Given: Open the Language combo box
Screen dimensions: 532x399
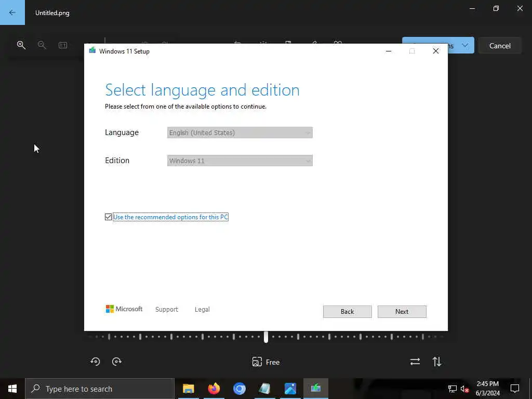Looking at the screenshot, I should [x=240, y=132].
